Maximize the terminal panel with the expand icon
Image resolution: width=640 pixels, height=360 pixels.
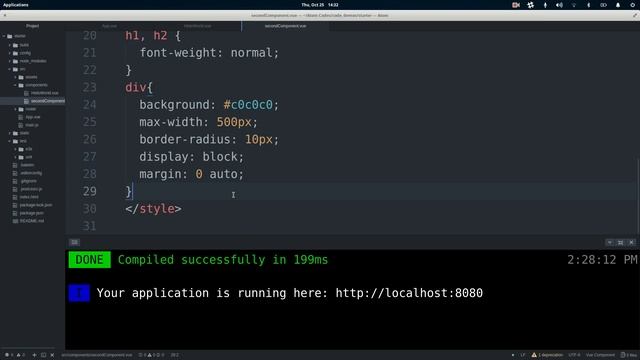[620, 242]
